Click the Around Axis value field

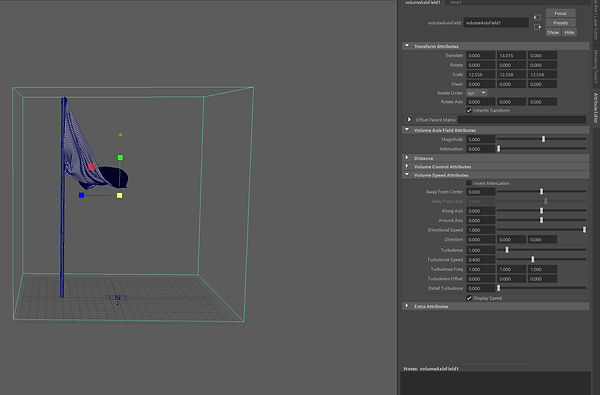tap(481, 220)
